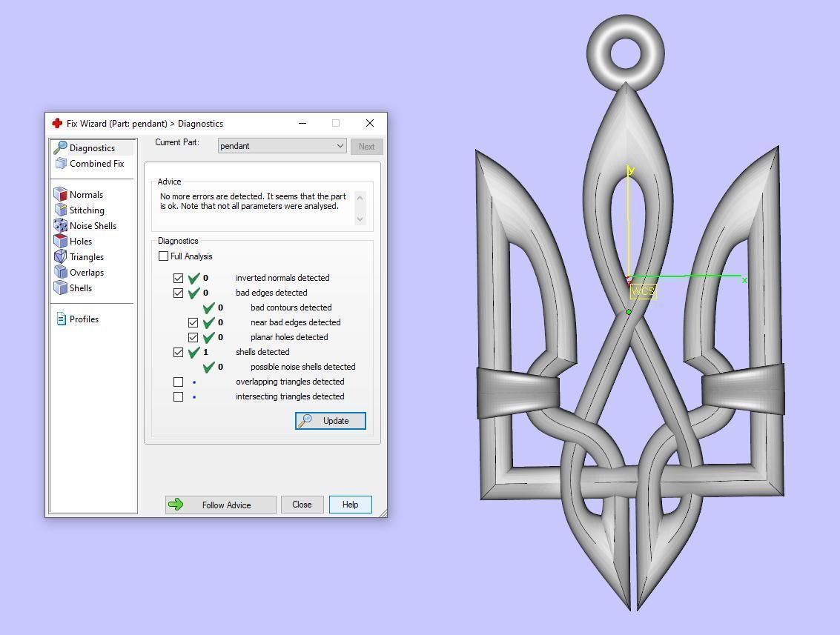This screenshot has width=840, height=635.
Task: Click Advice box scroll up arrow
Action: pos(360,198)
